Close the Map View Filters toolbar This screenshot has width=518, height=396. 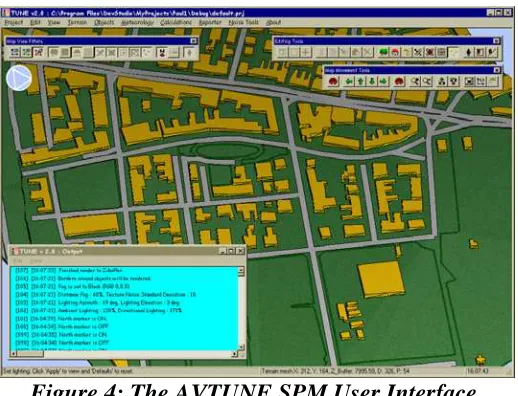pyautogui.click(x=194, y=41)
